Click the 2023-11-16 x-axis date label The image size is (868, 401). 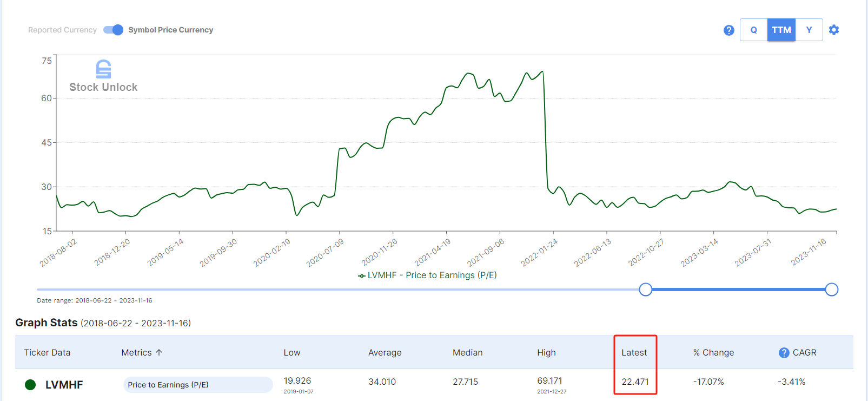(x=809, y=252)
